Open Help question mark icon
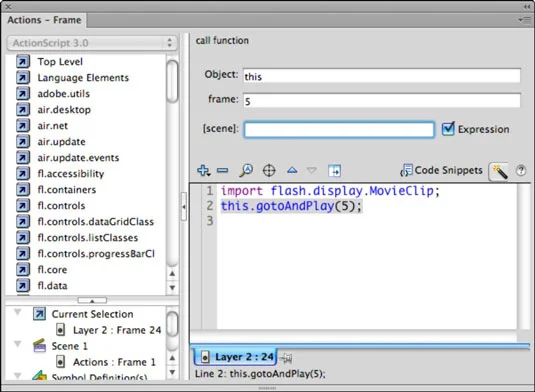The width and height of the screenshot is (535, 392). tap(521, 170)
